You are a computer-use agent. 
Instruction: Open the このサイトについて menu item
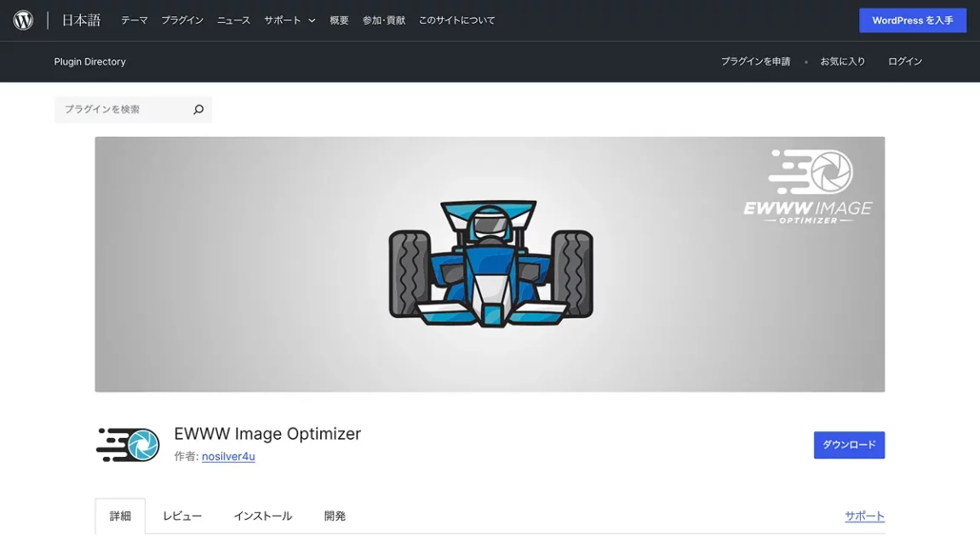point(457,20)
